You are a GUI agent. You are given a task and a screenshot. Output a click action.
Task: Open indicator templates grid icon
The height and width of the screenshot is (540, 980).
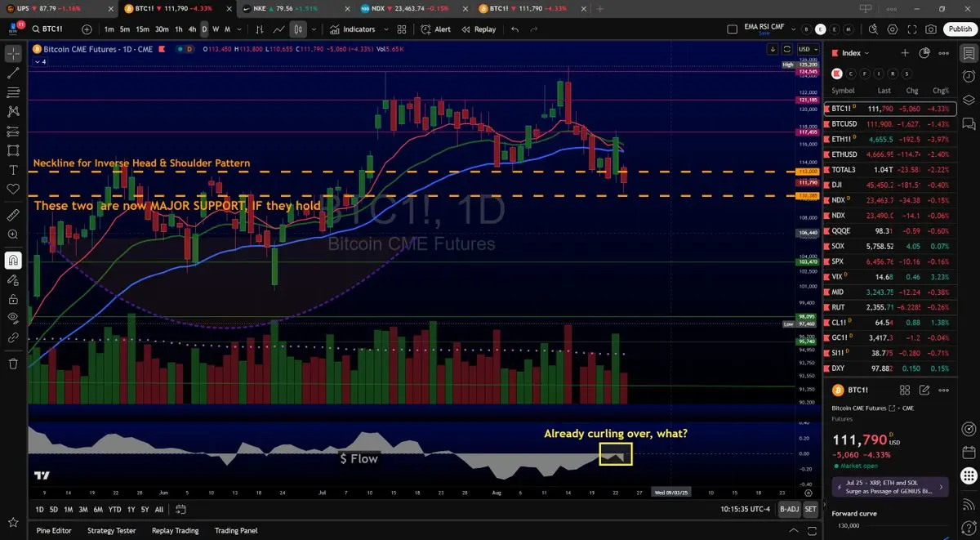pos(401,29)
